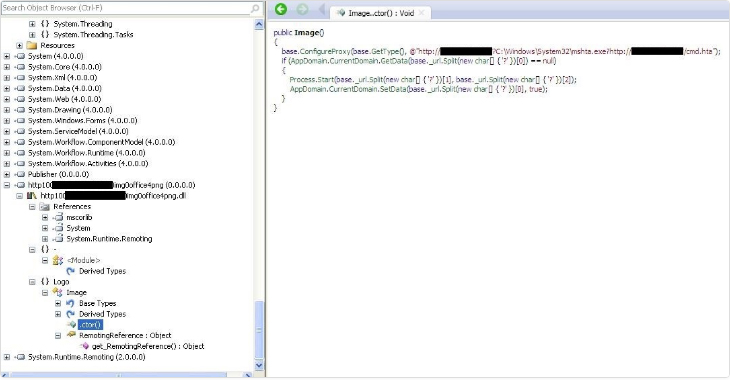
Task: Select the .ctor() method node
Action: pyautogui.click(x=90, y=325)
